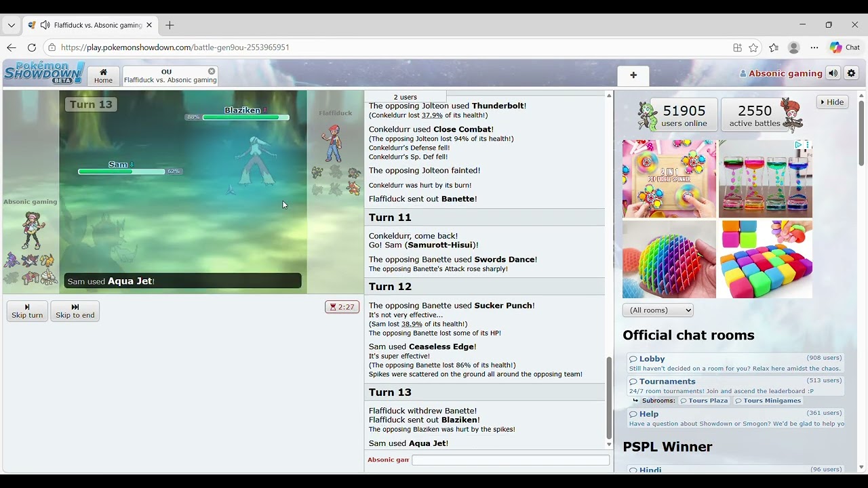The height and width of the screenshot is (488, 868).
Task: Click the right panel scrollbar
Action: (x=861, y=133)
